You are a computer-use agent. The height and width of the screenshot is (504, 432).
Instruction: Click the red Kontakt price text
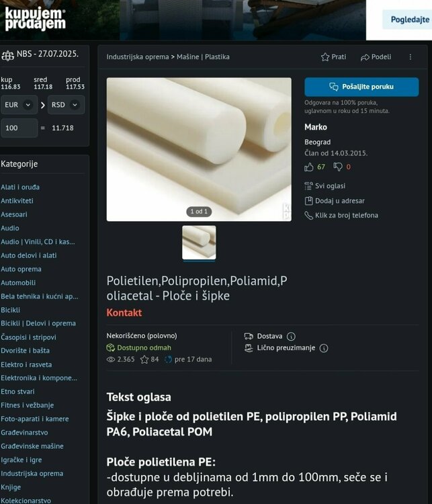coord(124,312)
